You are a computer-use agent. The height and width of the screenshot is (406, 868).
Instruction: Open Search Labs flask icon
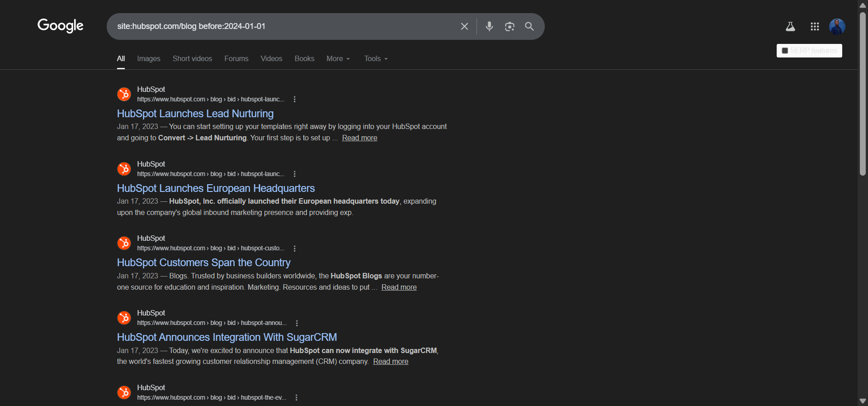coord(790,26)
